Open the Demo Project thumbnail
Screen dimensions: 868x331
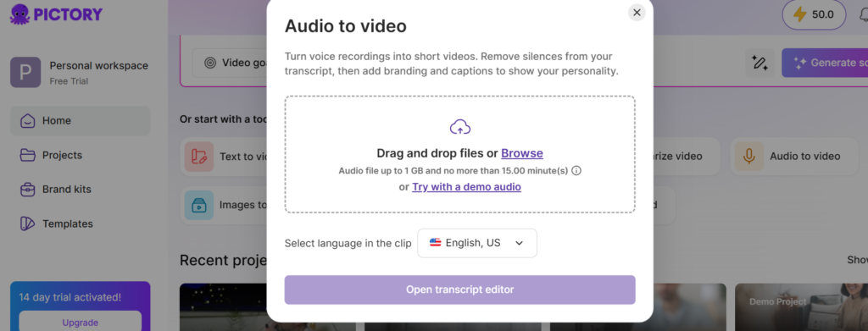(x=801, y=307)
